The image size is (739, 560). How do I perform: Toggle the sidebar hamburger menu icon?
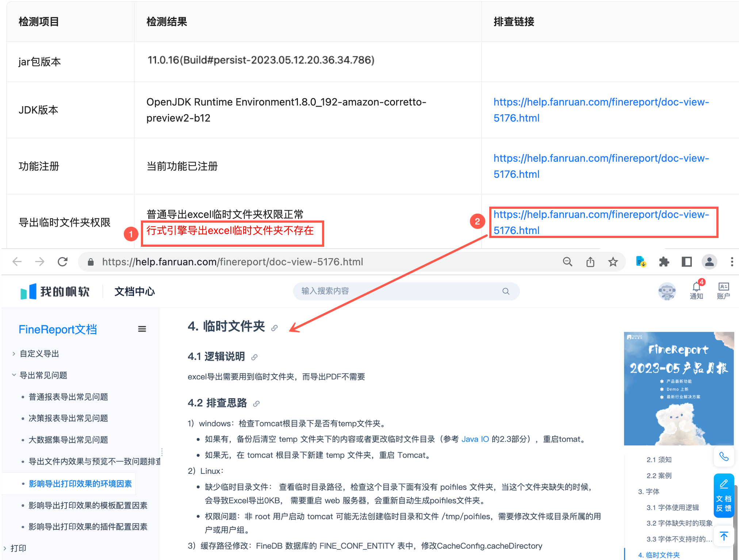tap(142, 329)
